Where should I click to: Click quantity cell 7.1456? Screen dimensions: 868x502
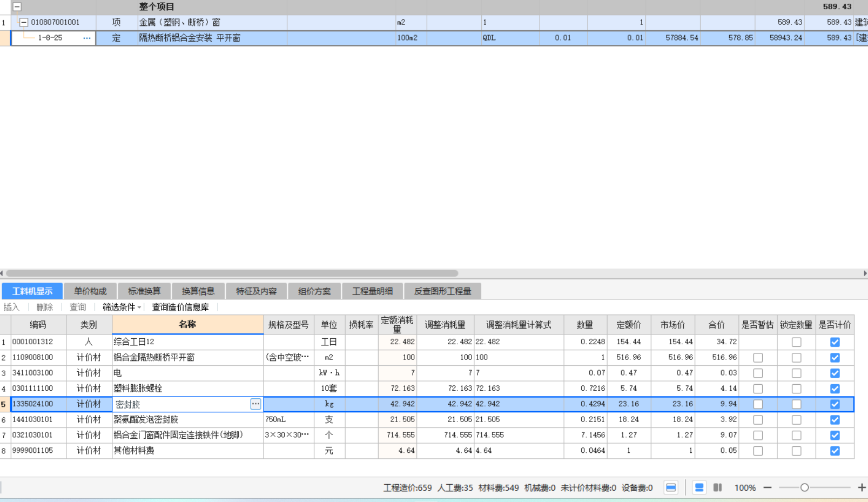[x=585, y=435]
